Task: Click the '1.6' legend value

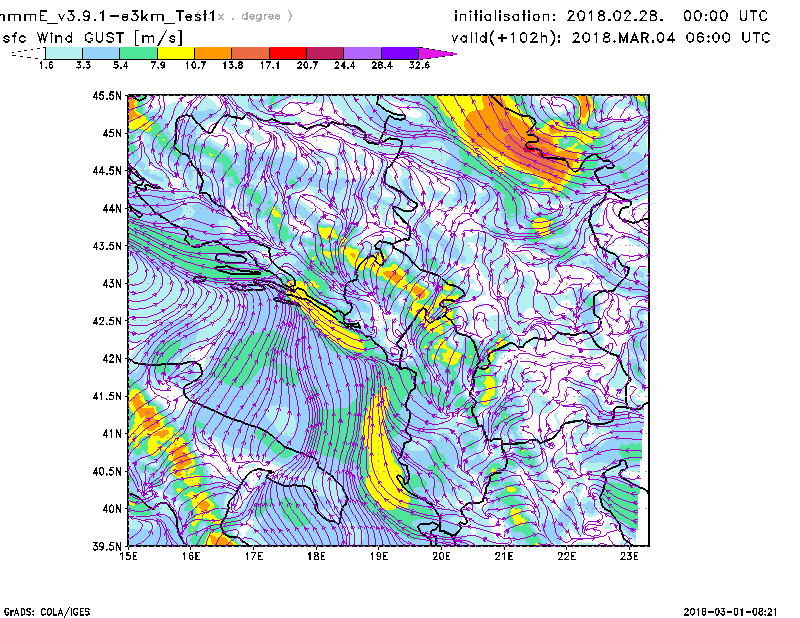Action: click(x=46, y=65)
